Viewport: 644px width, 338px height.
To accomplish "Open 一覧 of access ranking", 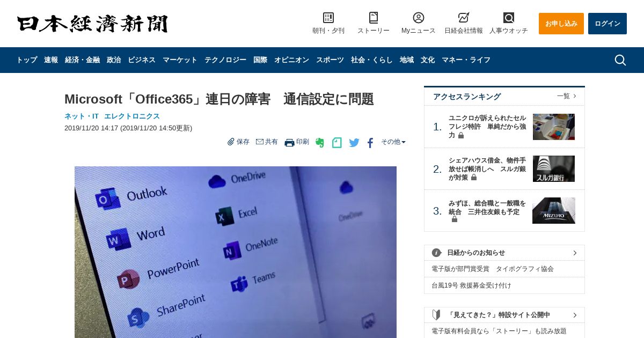I will click(567, 96).
